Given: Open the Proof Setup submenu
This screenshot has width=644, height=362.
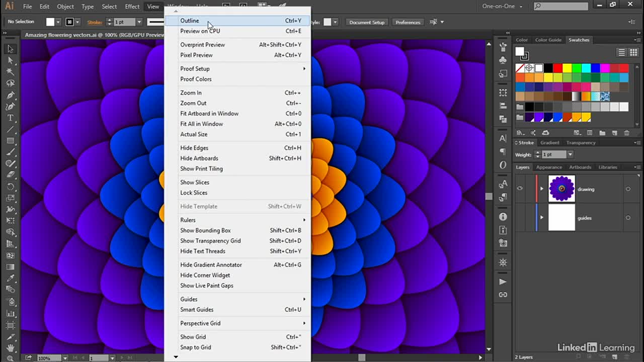Looking at the screenshot, I should tap(237, 69).
